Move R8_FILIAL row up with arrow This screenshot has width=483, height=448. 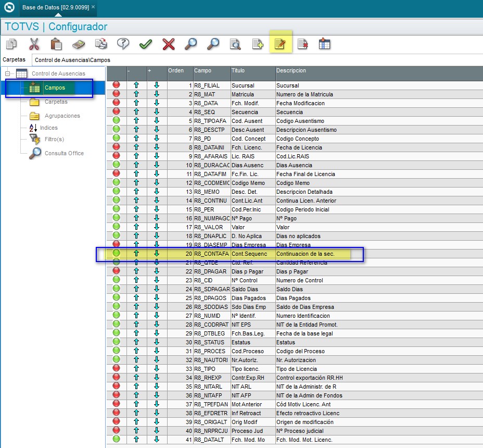tap(136, 85)
